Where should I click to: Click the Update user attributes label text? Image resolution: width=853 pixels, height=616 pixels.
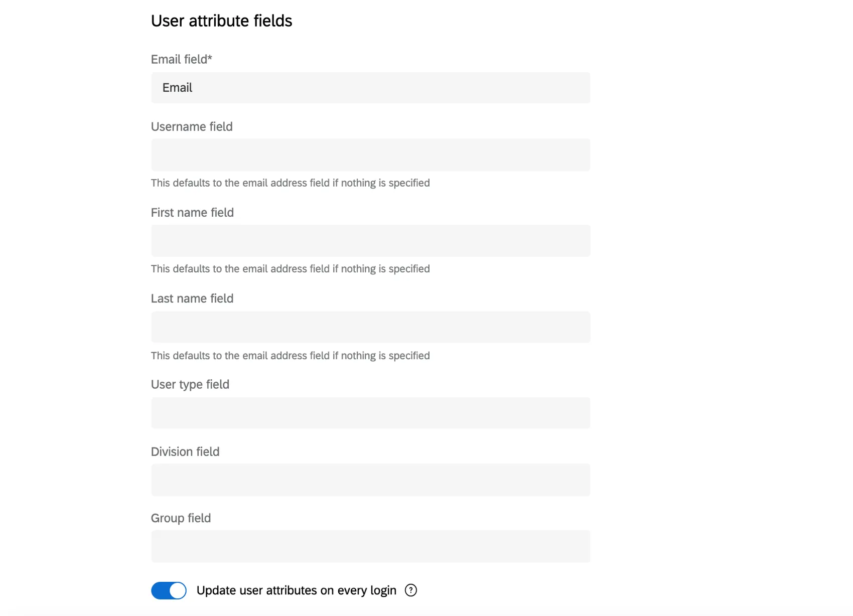297,590
